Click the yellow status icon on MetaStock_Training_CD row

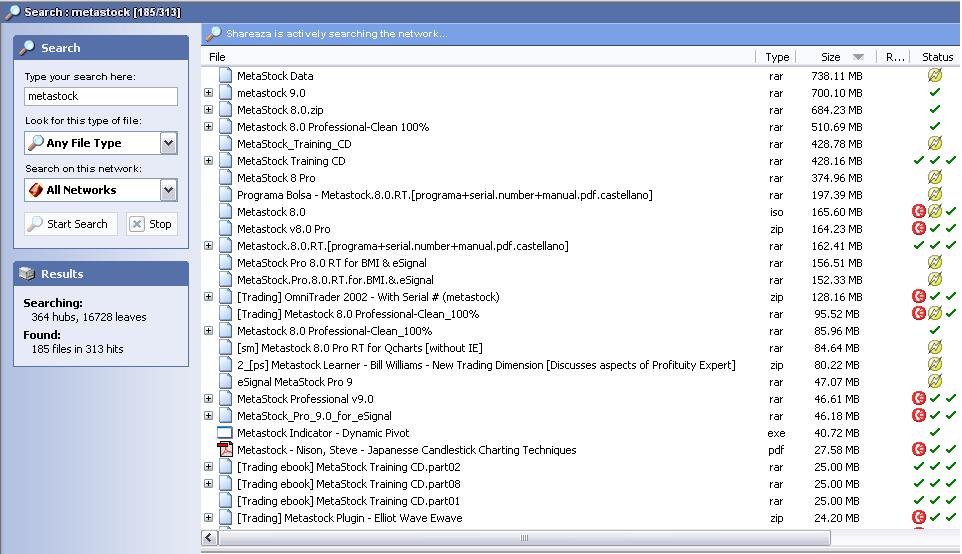click(x=934, y=144)
